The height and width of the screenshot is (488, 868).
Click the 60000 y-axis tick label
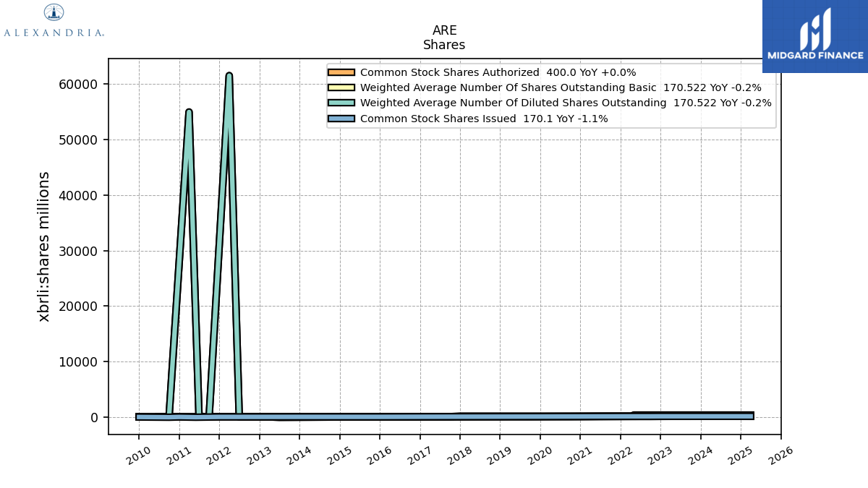point(77,84)
